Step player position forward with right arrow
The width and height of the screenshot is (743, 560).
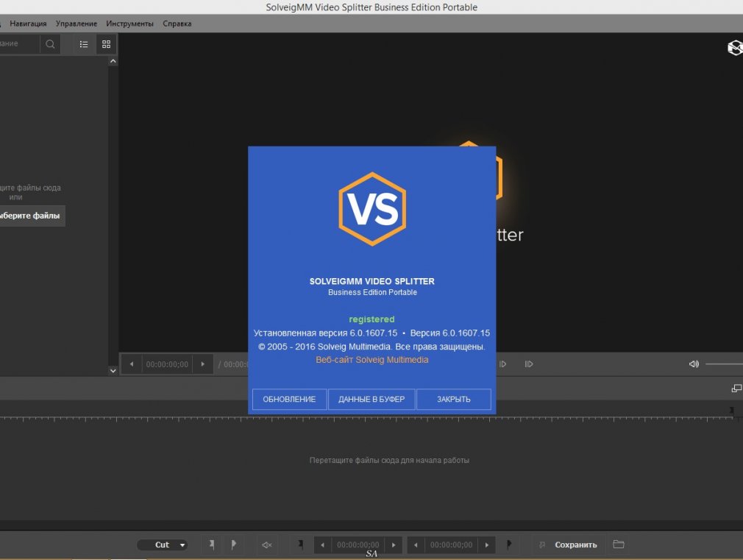(202, 364)
